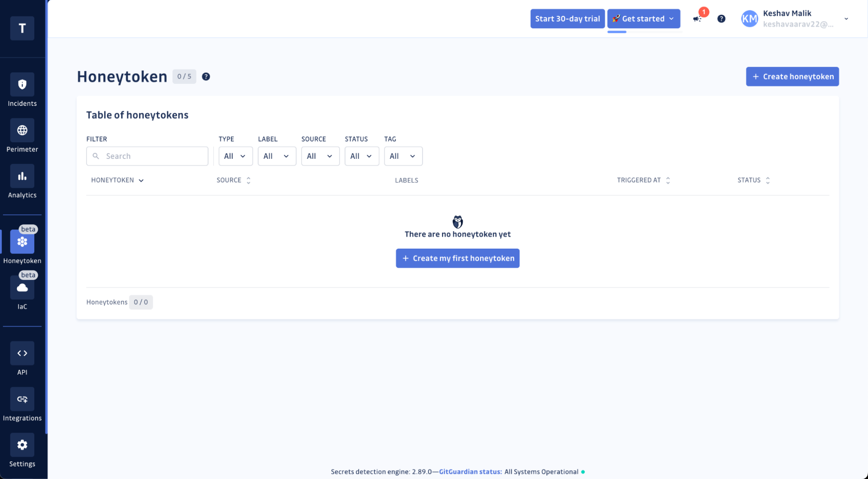Open the help icon next to Honeytoken title
Screen dimensions: 868x479
pos(206,76)
